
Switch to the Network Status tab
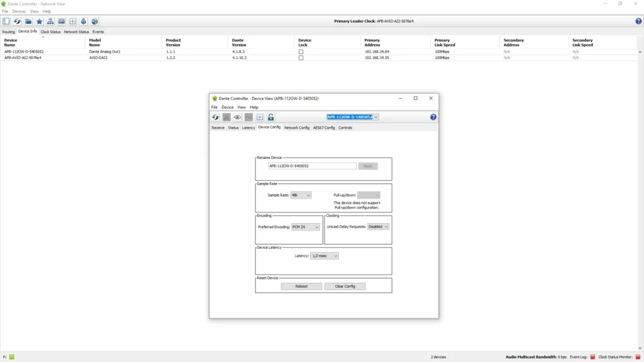[76, 32]
